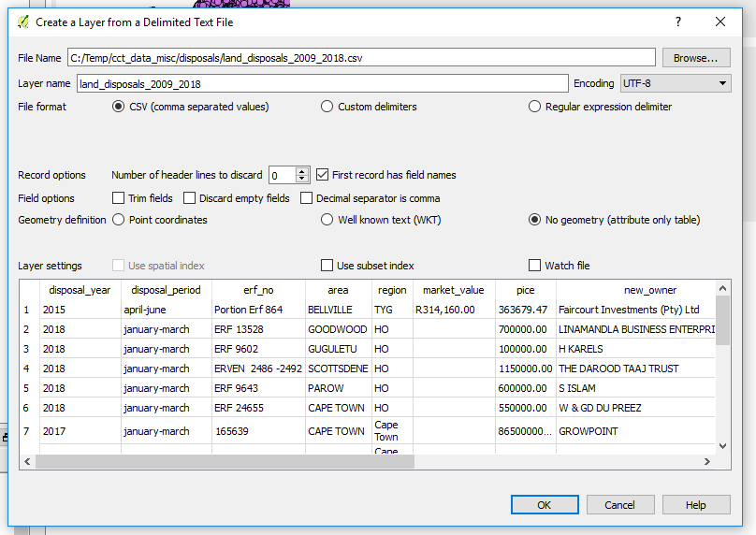Screen dimensions: 756x535
Task: Click the area column header
Action: pyautogui.click(x=338, y=290)
